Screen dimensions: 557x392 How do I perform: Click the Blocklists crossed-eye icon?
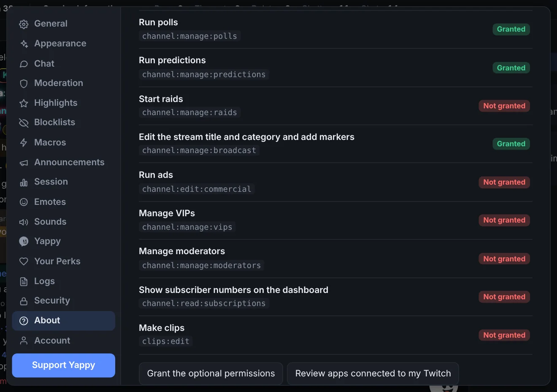coord(24,123)
